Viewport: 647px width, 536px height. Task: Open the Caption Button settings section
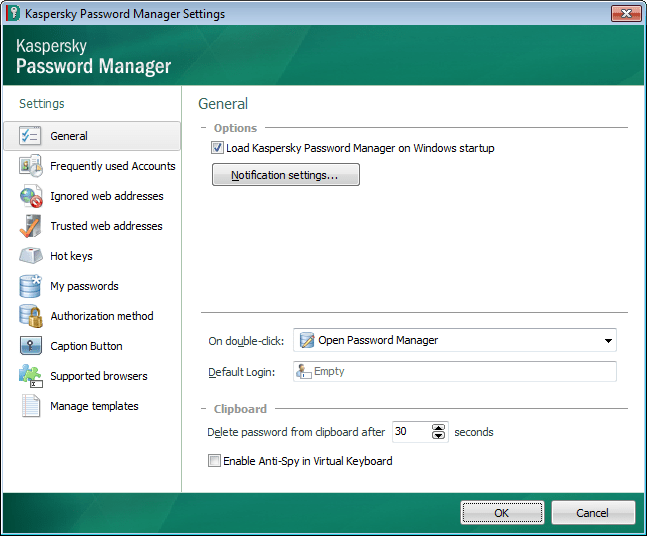coord(86,346)
